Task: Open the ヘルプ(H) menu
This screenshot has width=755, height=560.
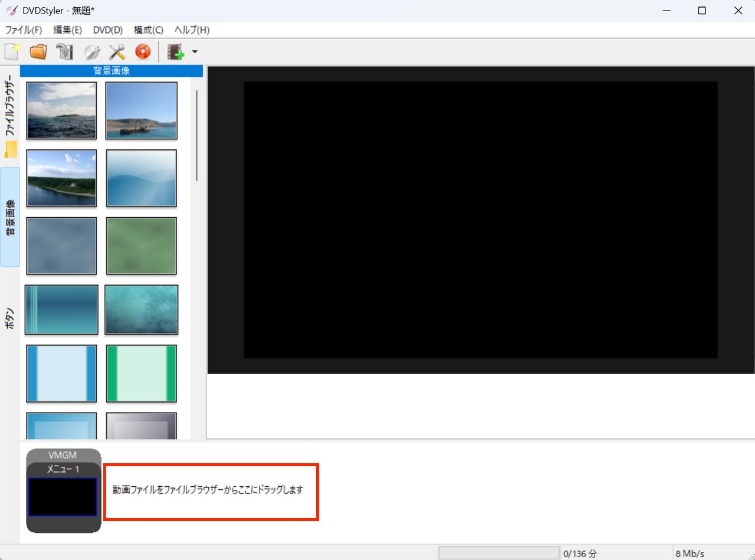Action: tap(192, 30)
